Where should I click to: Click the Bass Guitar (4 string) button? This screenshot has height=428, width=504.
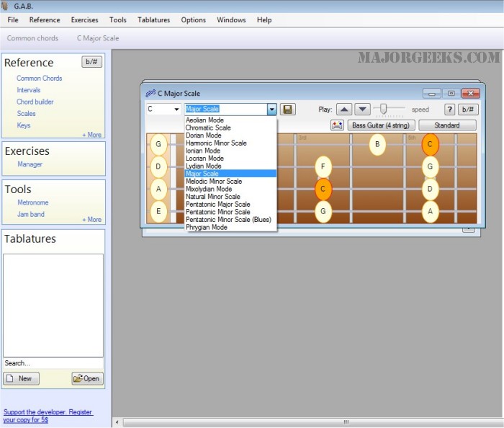[382, 125]
